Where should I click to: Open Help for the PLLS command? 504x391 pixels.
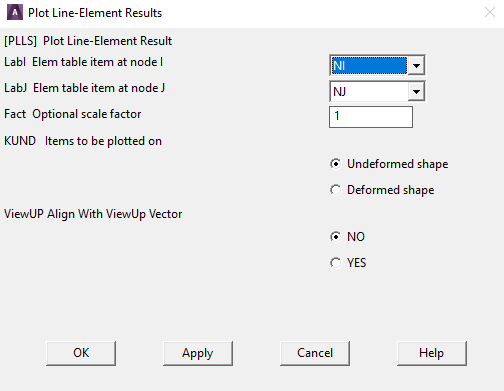[x=432, y=353]
